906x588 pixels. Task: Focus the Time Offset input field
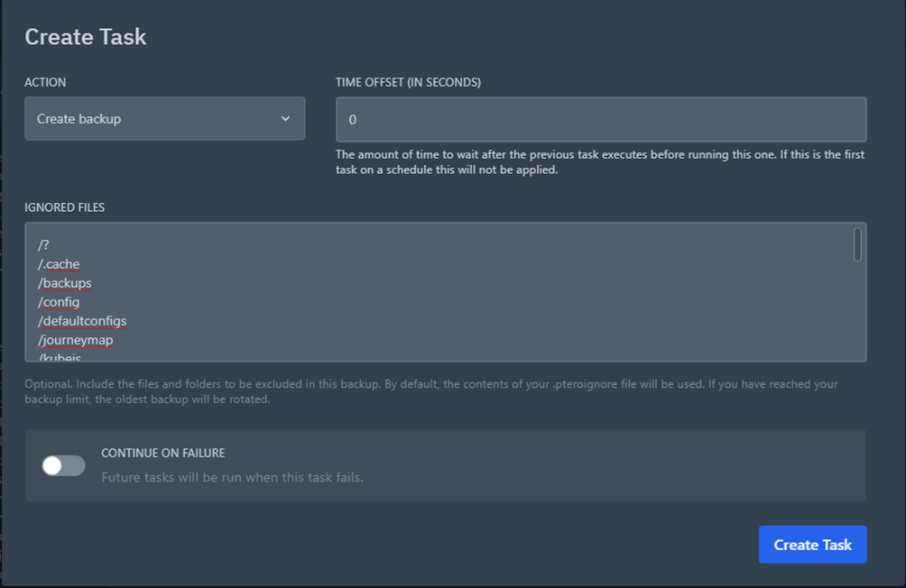(x=601, y=120)
